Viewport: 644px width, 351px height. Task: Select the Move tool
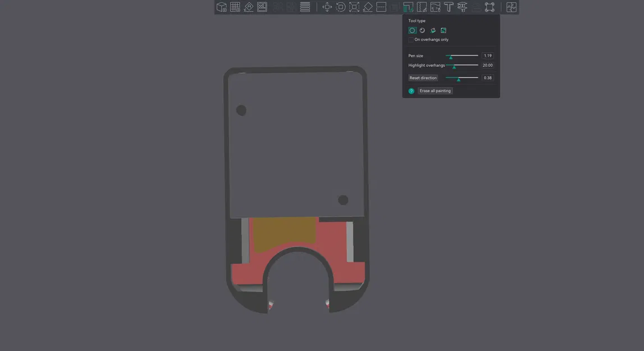327,7
